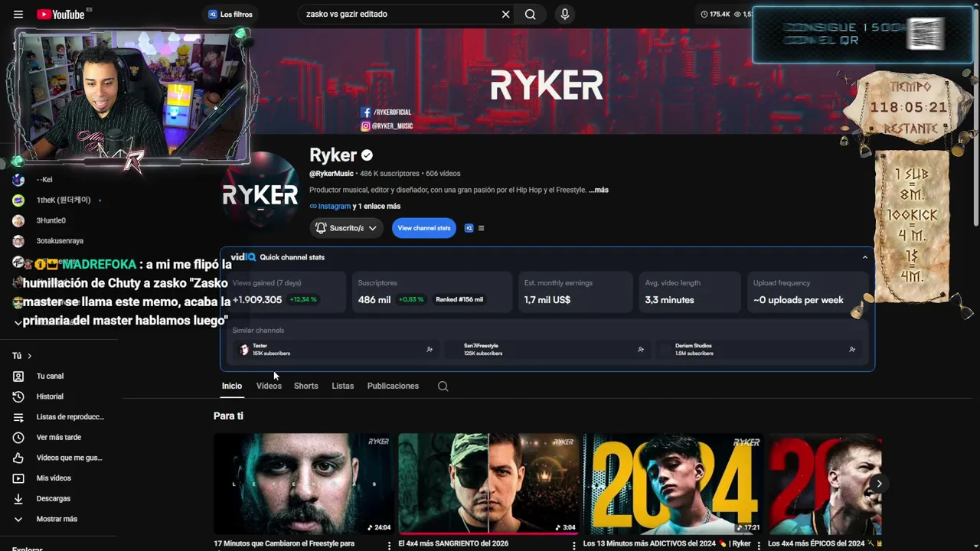
Task: Expand the channel description '...más'
Action: coord(599,190)
